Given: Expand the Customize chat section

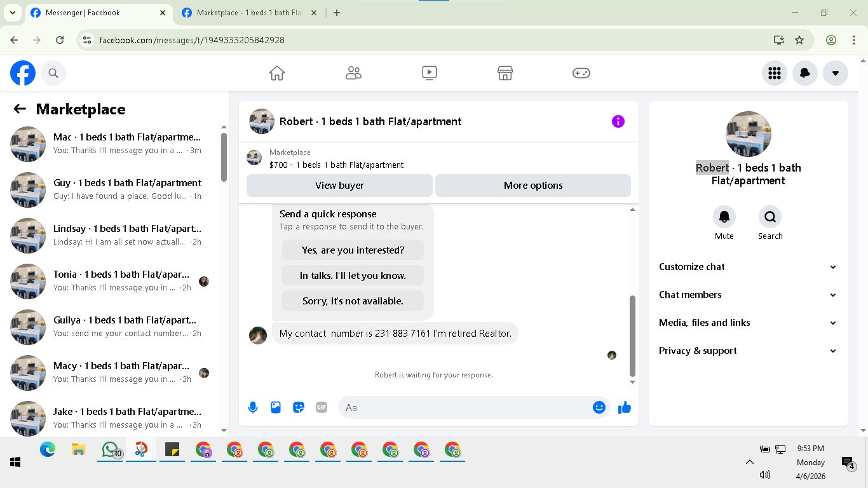Looking at the screenshot, I should (748, 267).
